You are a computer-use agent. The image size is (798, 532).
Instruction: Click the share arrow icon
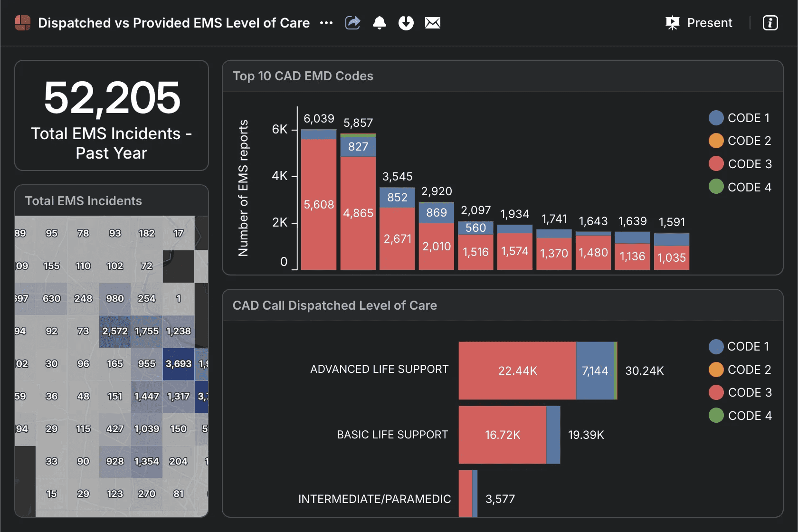pyautogui.click(x=352, y=23)
